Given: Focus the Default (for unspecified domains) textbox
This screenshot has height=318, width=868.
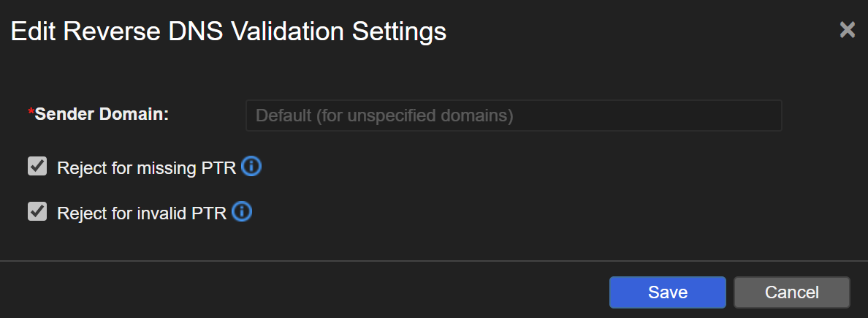Looking at the screenshot, I should (514, 116).
